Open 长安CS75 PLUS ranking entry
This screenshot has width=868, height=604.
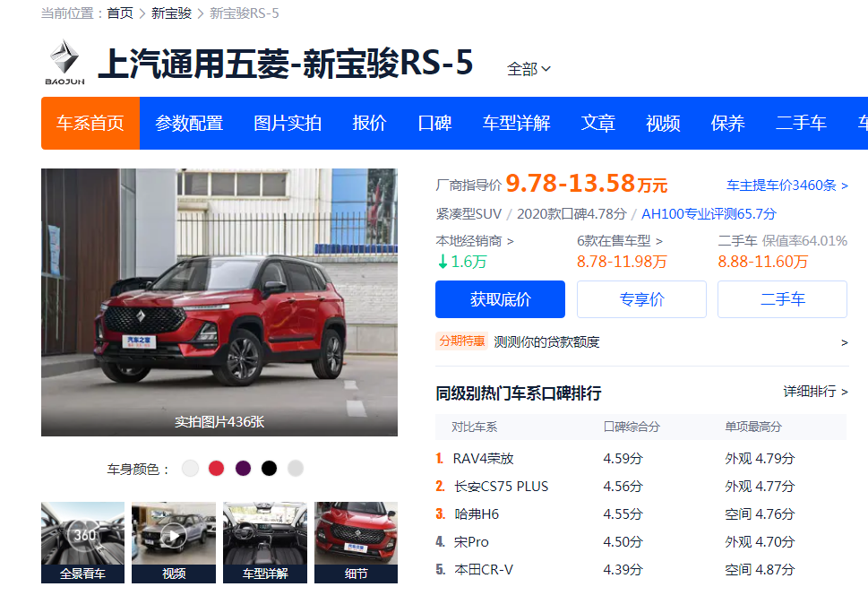click(501, 486)
